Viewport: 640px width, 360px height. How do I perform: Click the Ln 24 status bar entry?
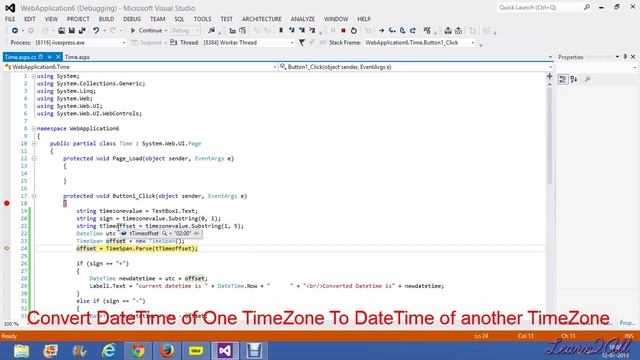point(481,336)
